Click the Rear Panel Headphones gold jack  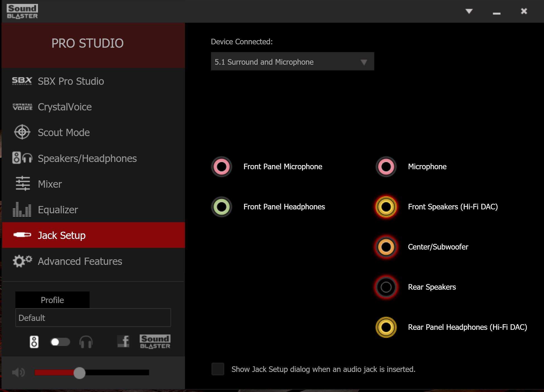[x=386, y=327]
